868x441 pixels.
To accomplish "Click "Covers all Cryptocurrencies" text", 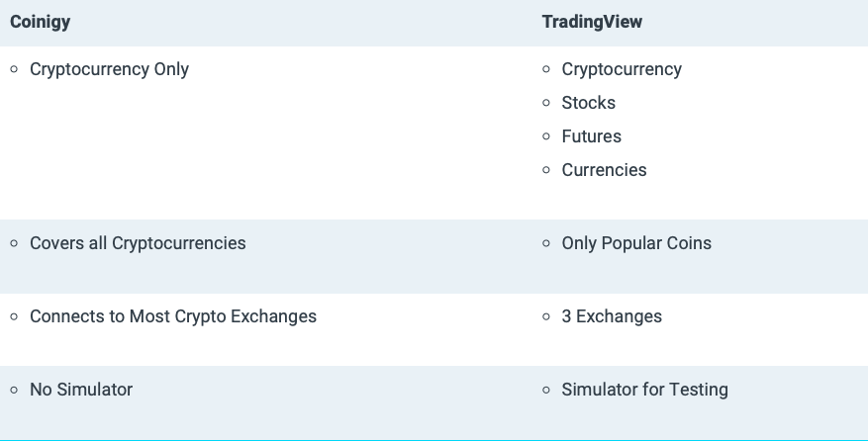I will [x=138, y=243].
